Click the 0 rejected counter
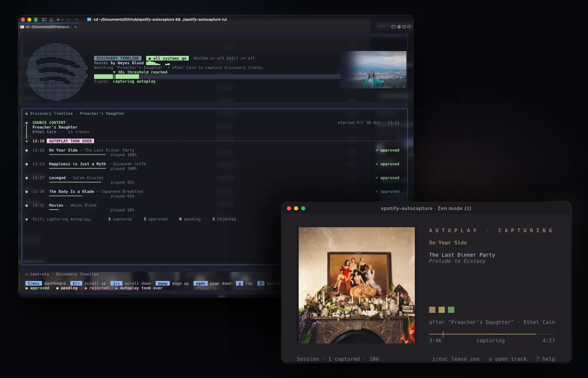588x378 pixels. point(224,219)
